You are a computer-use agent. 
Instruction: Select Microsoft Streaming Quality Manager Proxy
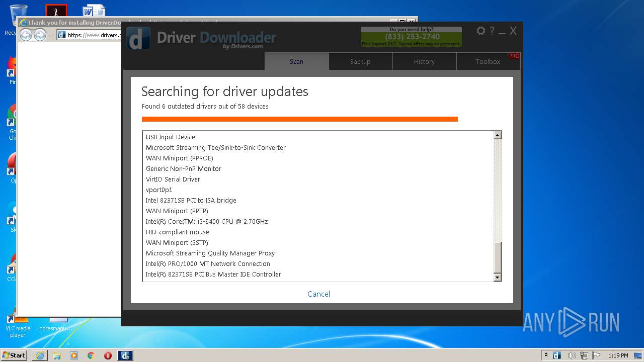tap(318, 253)
